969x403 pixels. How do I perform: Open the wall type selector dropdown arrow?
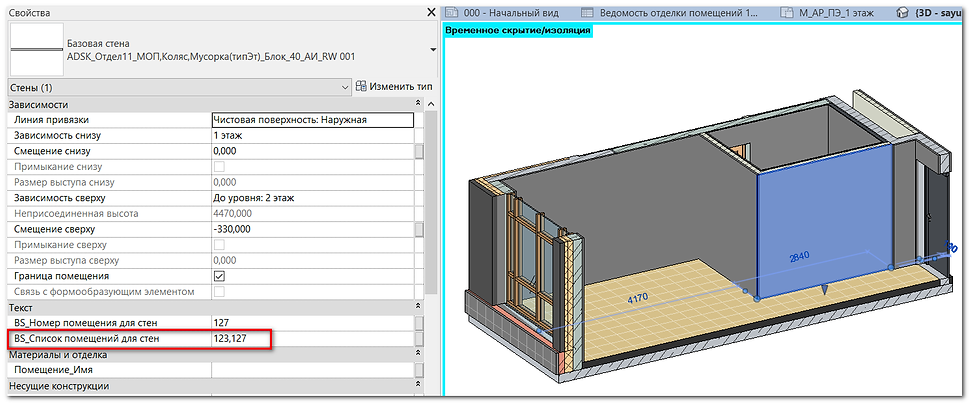[431, 49]
